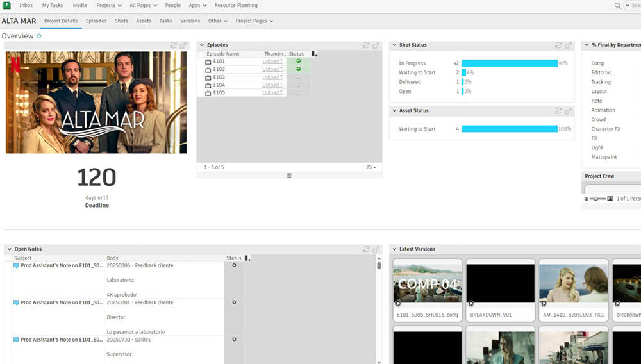
Task: Refresh the Asset Status widget
Action: [x=558, y=111]
